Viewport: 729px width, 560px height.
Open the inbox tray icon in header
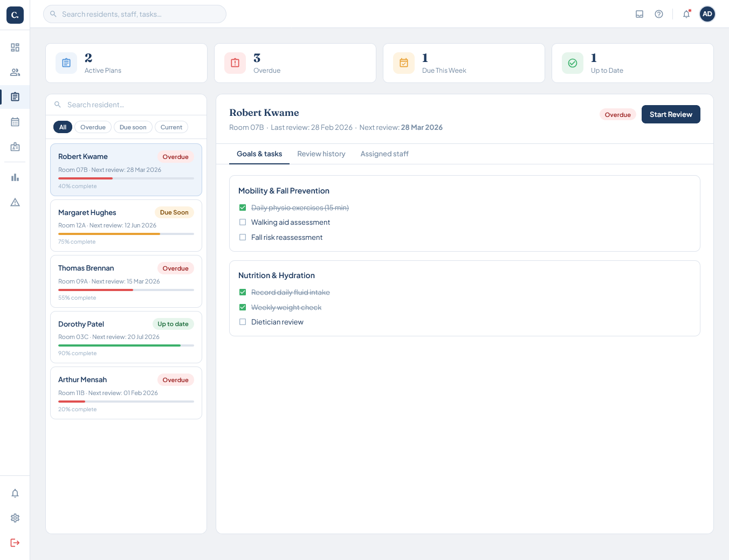pyautogui.click(x=639, y=14)
